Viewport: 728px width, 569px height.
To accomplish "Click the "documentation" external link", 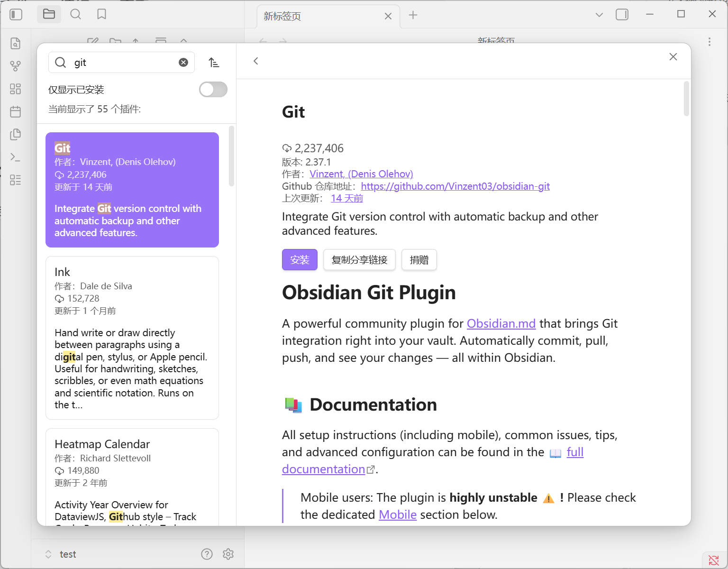I will click(x=324, y=469).
